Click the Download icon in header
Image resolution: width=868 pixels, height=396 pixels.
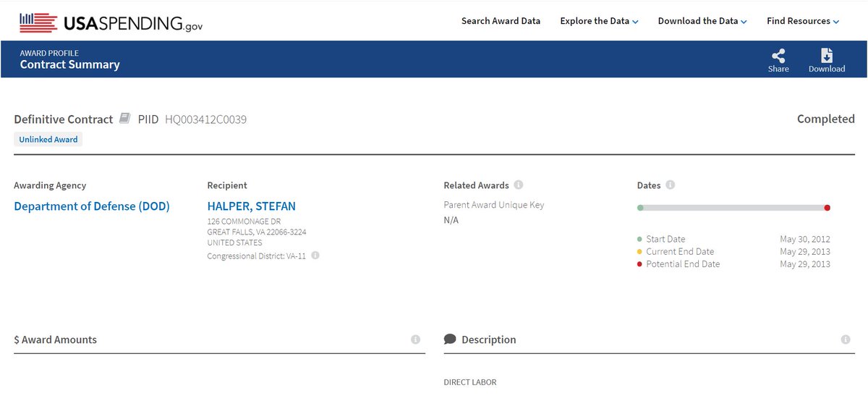(827, 56)
